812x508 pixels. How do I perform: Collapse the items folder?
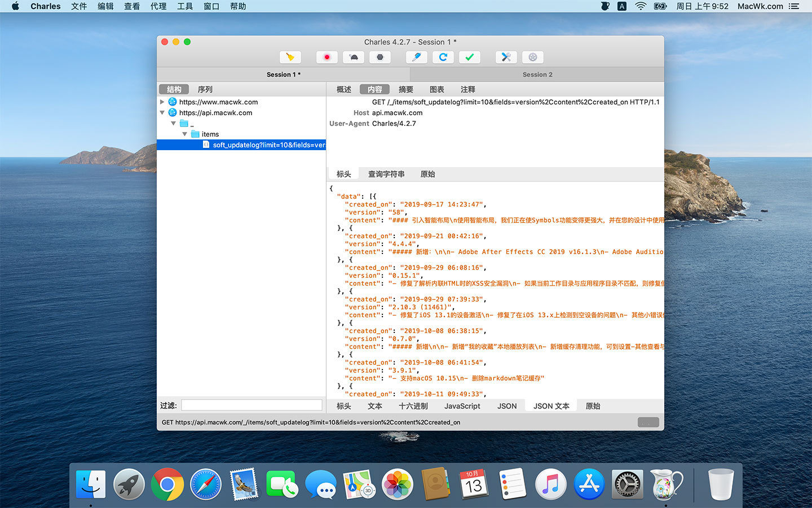click(x=184, y=134)
